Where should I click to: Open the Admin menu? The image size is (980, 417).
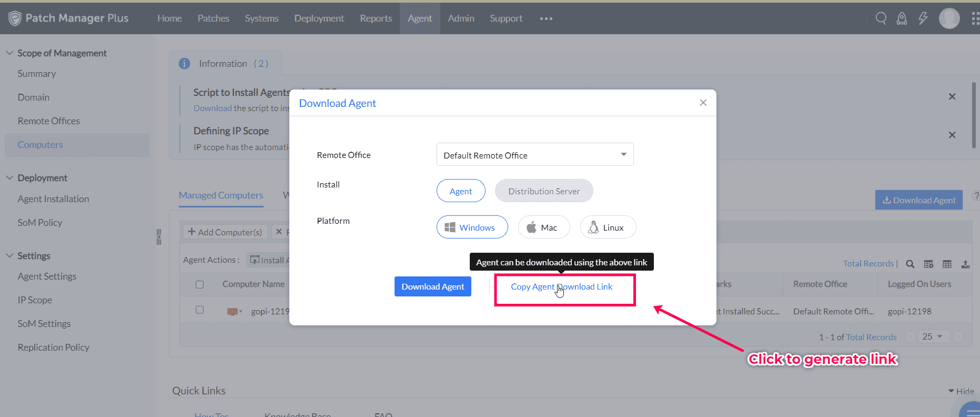461,18
